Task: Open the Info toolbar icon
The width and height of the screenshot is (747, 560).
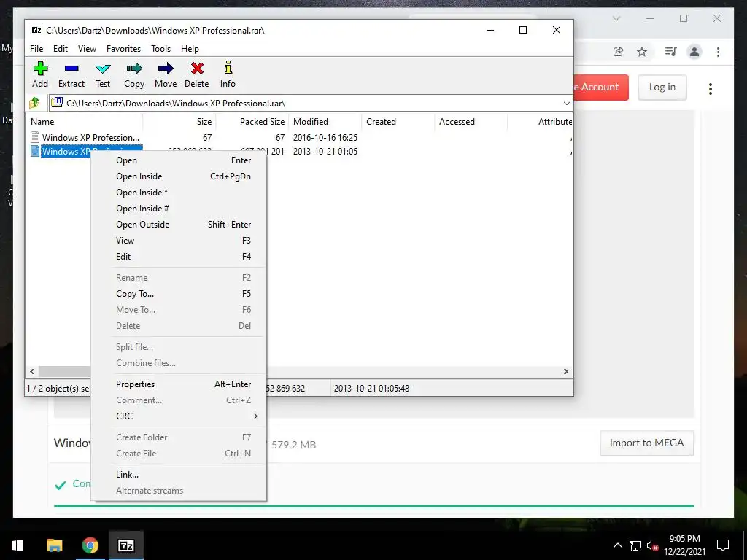Action: pos(228,74)
